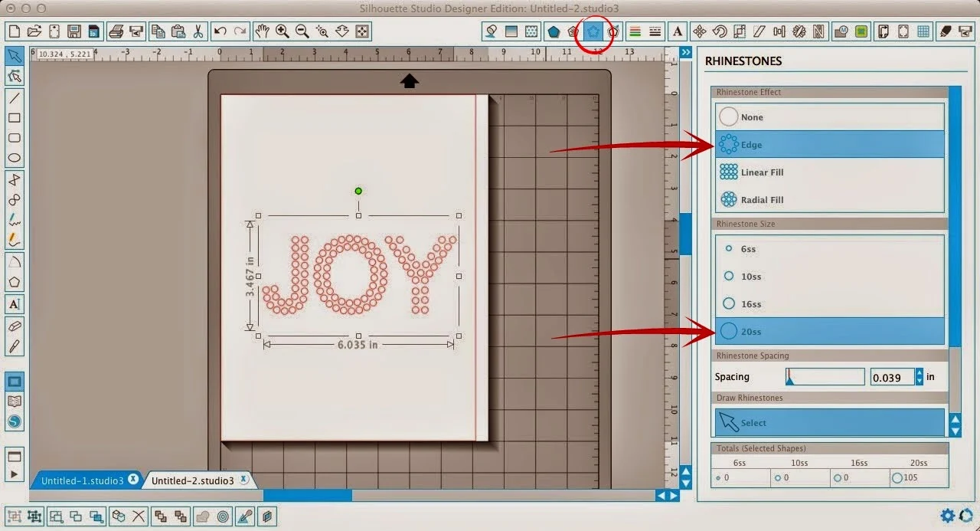Select Edge rhinestone effect
Screen dimensions: 980x531
pyautogui.click(x=830, y=144)
